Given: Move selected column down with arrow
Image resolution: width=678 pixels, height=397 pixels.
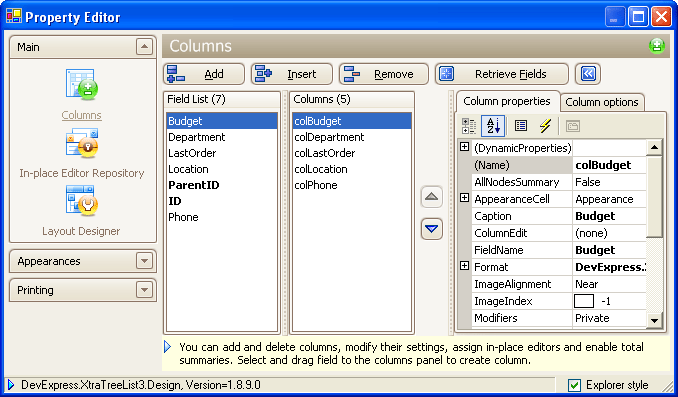Looking at the screenshot, I should point(431,229).
